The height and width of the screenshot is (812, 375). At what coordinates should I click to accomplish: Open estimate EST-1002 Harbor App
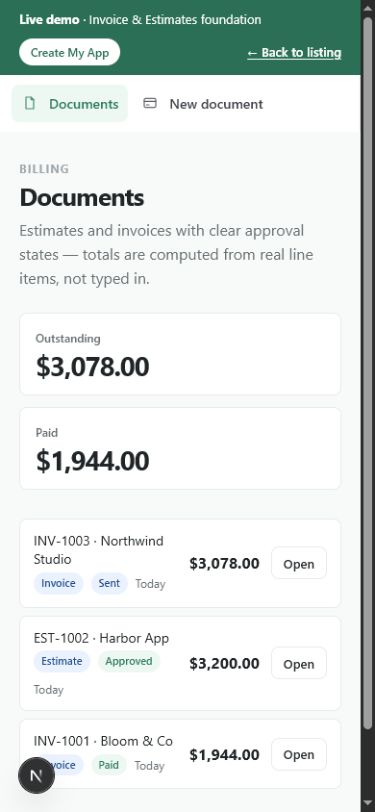299,663
